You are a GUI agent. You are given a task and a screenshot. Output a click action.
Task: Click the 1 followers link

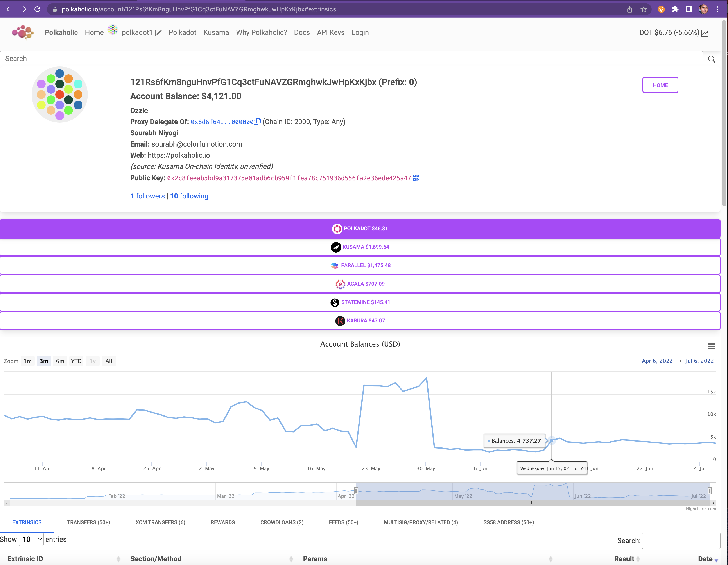pyautogui.click(x=147, y=196)
